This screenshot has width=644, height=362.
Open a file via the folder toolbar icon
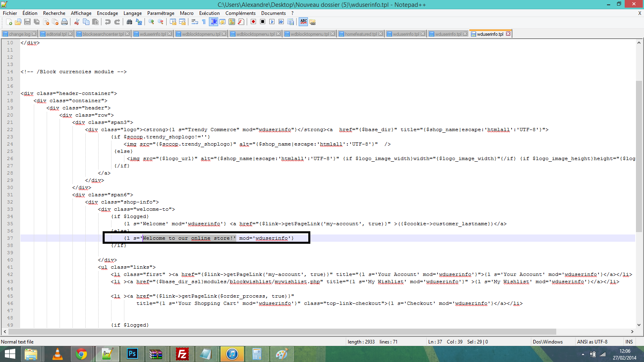pos(18,22)
